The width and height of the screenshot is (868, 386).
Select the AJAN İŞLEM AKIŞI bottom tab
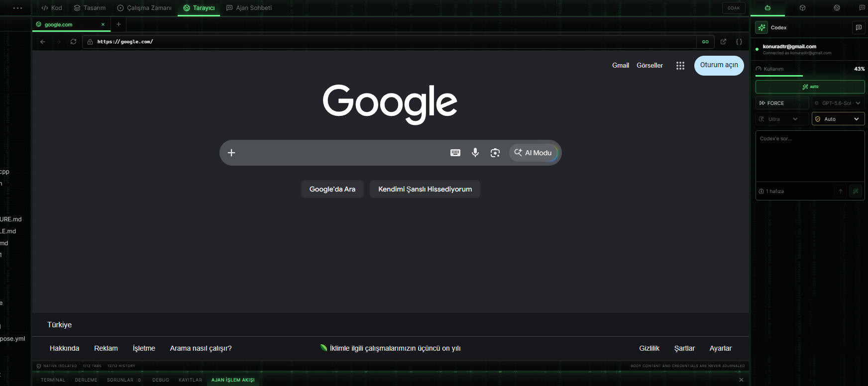[x=233, y=380]
